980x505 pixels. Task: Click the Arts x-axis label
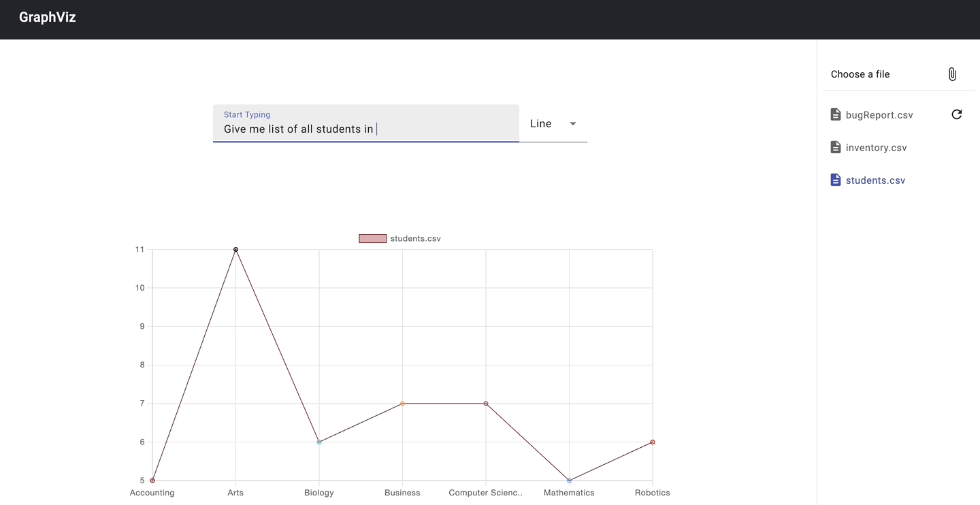235,493
